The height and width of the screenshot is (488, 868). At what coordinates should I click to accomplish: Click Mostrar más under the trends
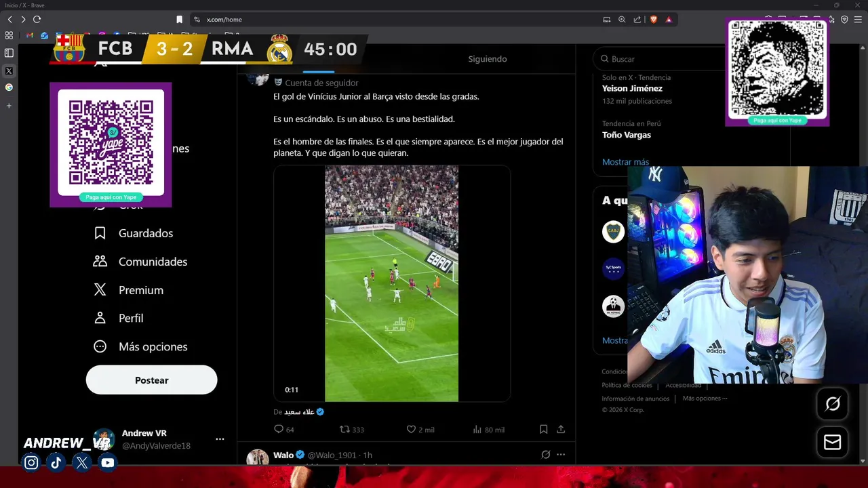[625, 162]
